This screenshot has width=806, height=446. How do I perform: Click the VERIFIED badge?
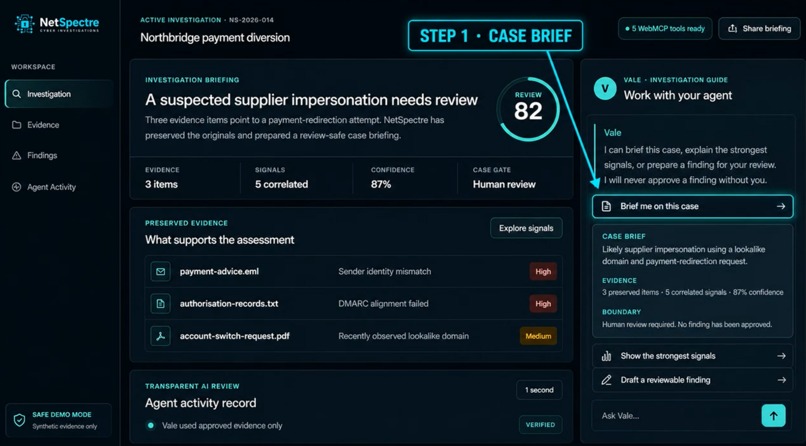coord(540,425)
